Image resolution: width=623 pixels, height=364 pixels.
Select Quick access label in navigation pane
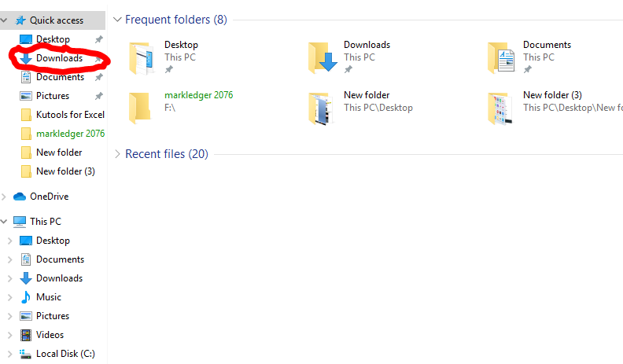point(57,20)
